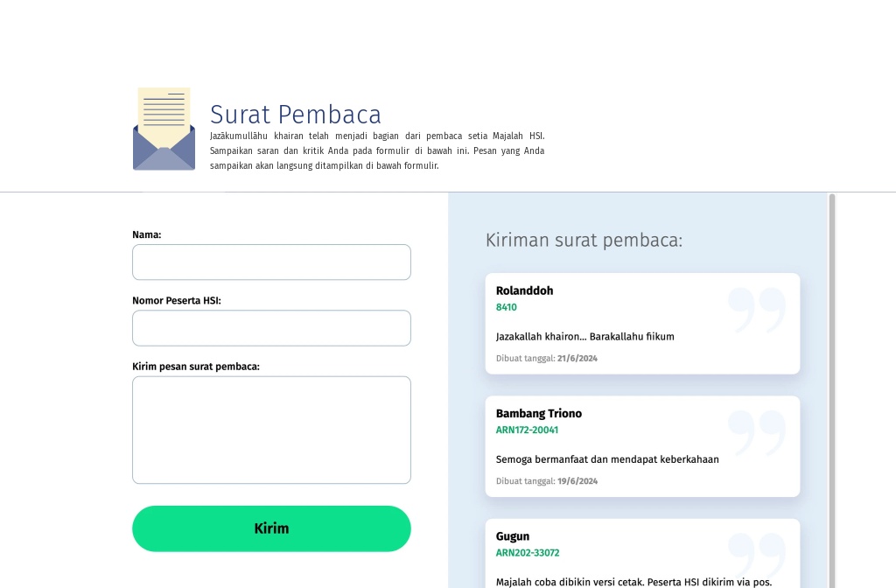896x588 pixels.
Task: Select the paper sheet inside the envelope graphic
Action: point(164,112)
